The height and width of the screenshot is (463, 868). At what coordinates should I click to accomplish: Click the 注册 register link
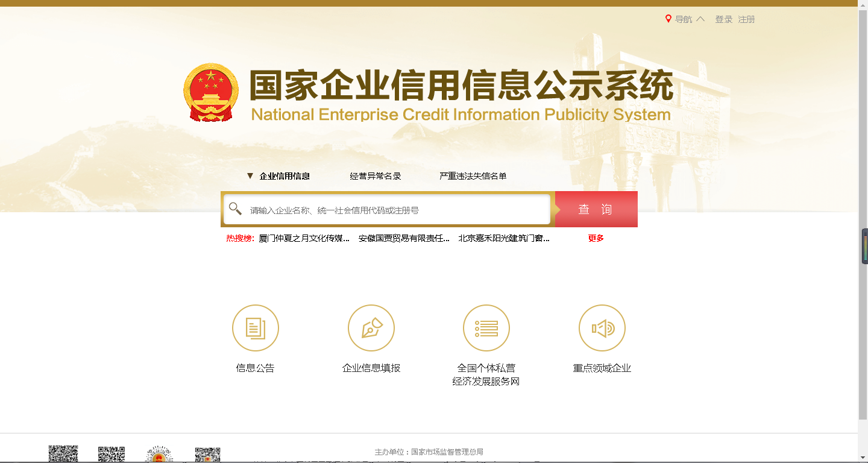tap(747, 19)
